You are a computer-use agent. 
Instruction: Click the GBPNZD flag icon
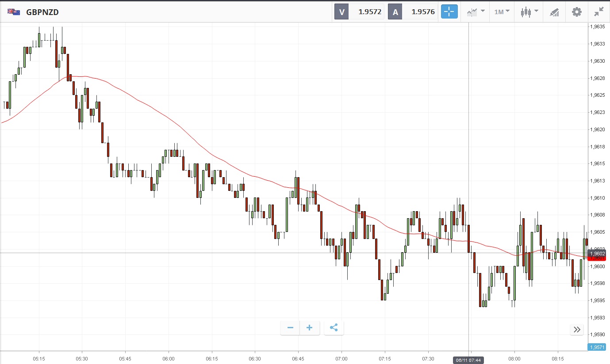(x=13, y=12)
